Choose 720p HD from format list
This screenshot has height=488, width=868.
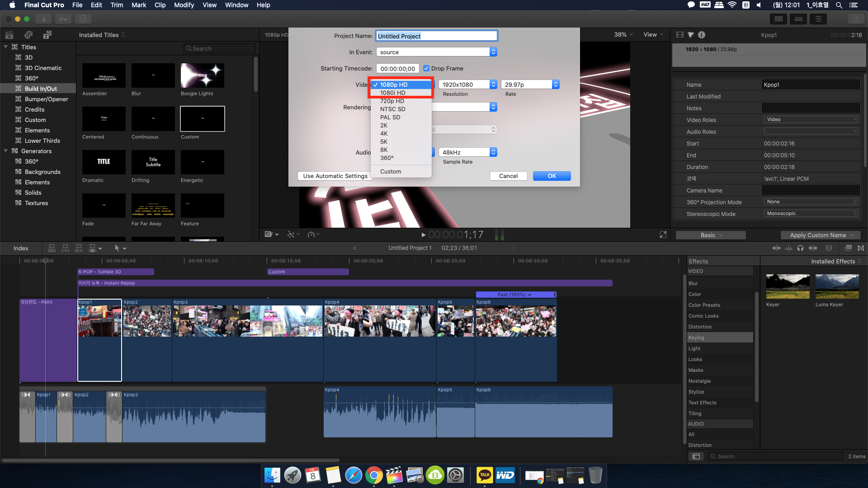click(392, 101)
